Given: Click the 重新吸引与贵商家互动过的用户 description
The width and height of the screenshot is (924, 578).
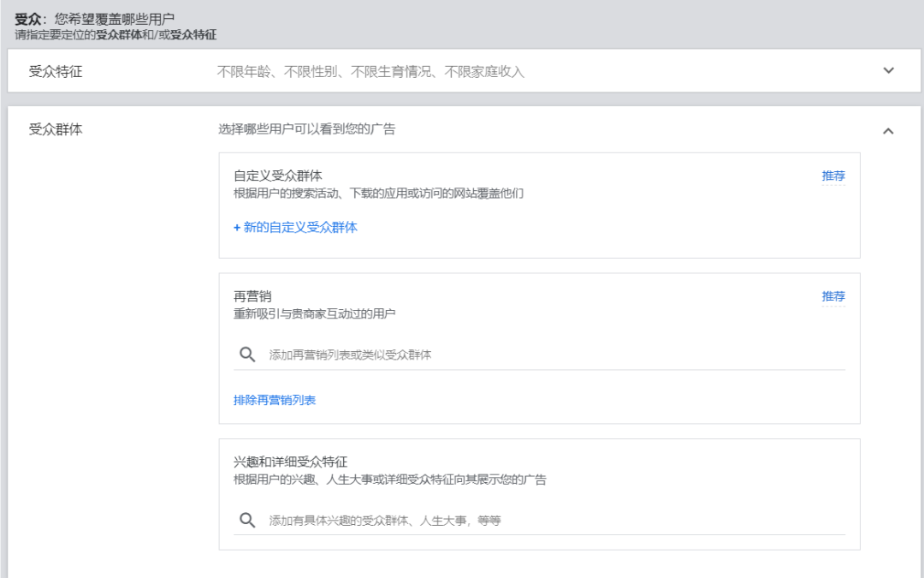Looking at the screenshot, I should pyautogui.click(x=314, y=313).
